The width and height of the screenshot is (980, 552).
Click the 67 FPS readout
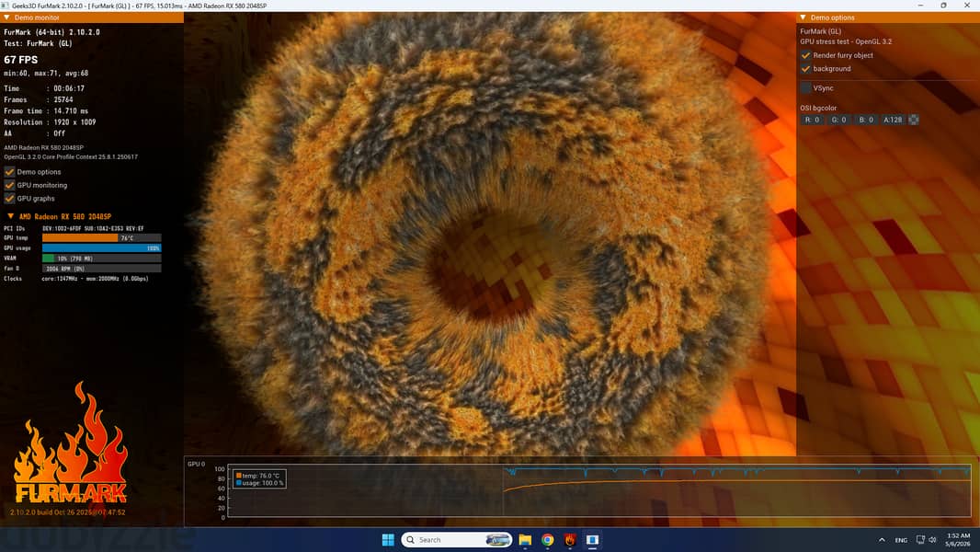20,60
